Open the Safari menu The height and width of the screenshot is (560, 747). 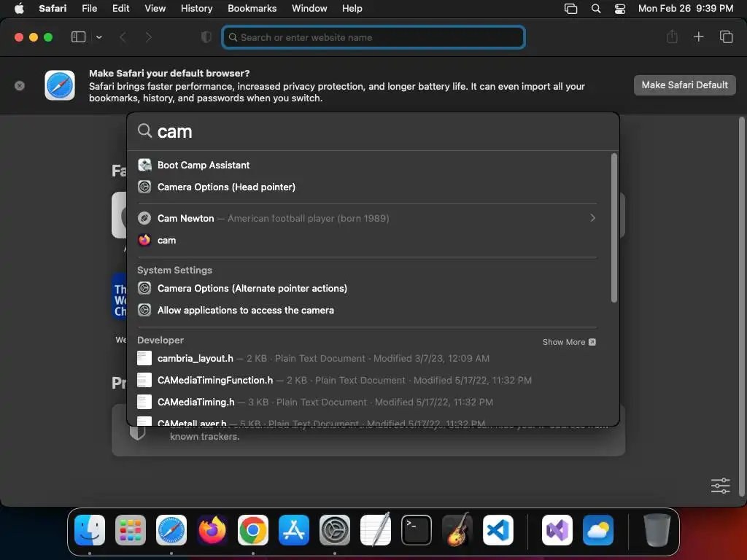[x=53, y=8]
